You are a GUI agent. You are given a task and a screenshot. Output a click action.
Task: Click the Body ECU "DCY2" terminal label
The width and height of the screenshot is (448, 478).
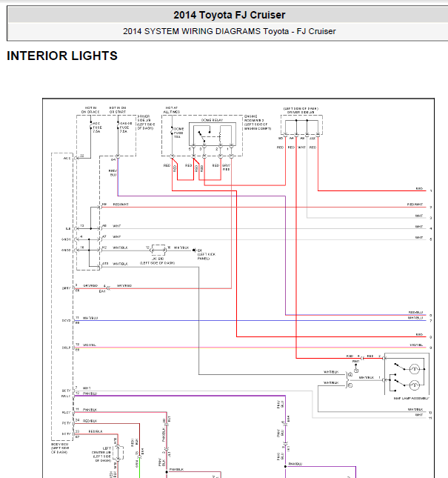[x=67, y=320]
